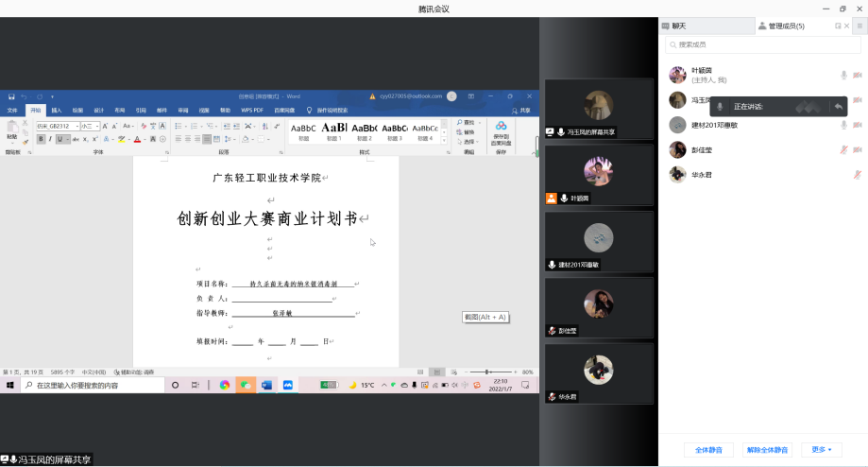
Task: Click the 全体静音 button
Action: [708, 450]
